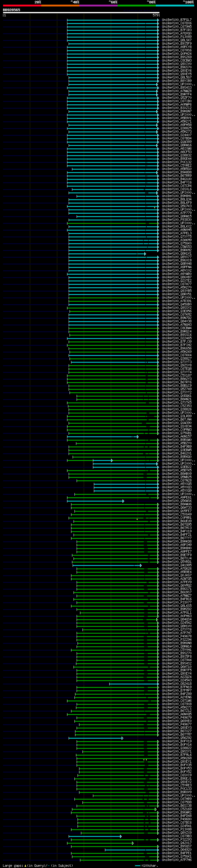Choose hit UniRef100_C6T9B3
197x868 pixels.
coord(176,836)
